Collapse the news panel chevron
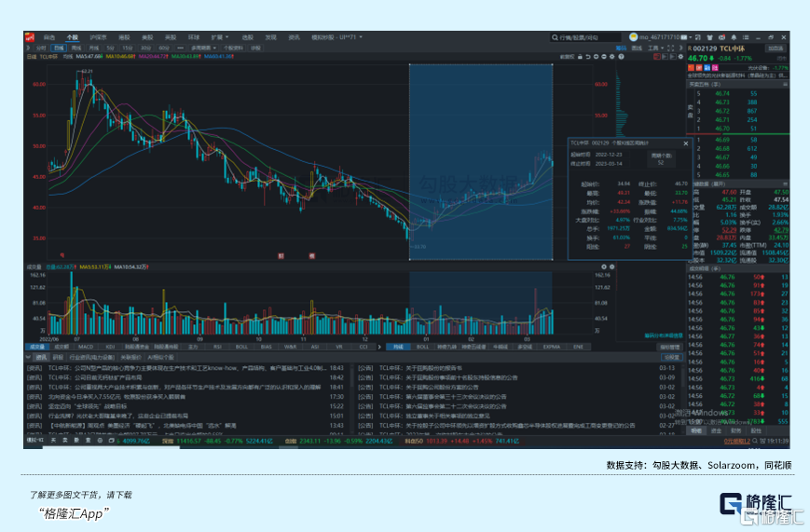 click(28, 357)
